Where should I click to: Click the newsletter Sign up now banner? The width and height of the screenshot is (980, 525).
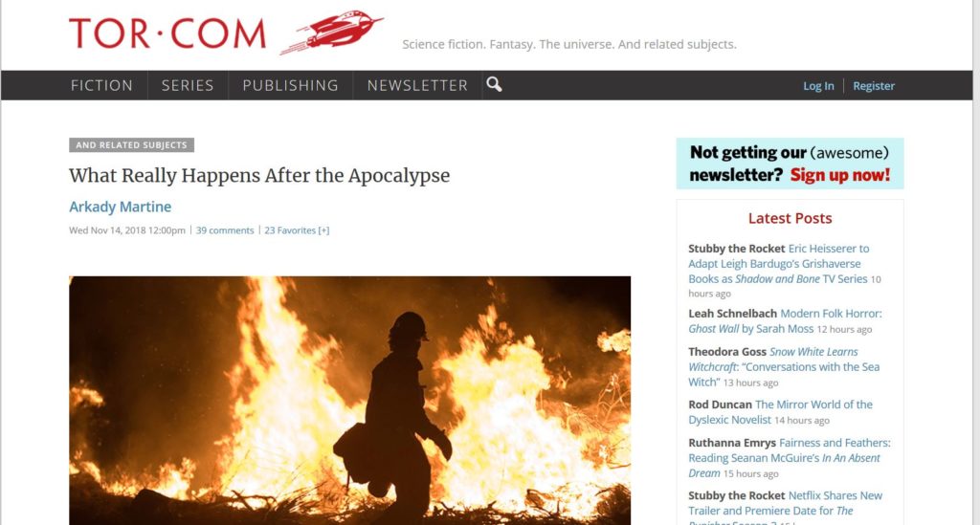[x=790, y=164]
